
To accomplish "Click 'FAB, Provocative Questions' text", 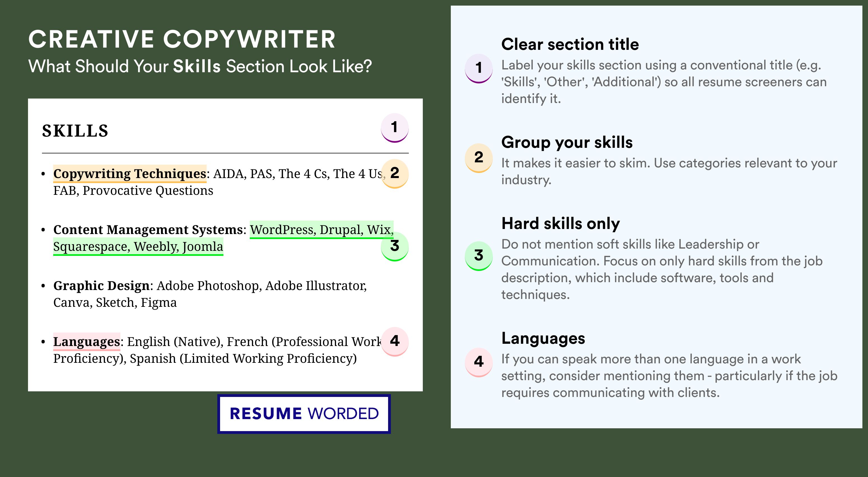I will coord(133,191).
